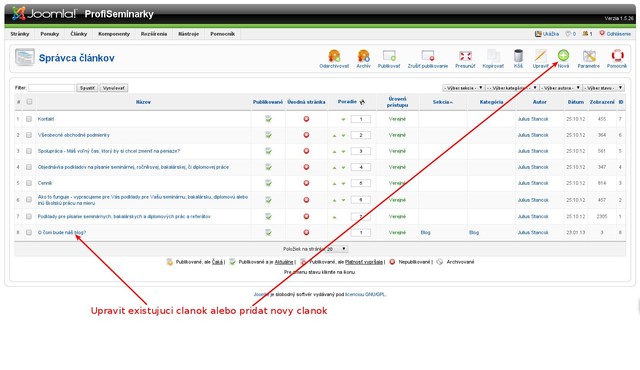The width and height of the screenshot is (640, 370).
Task: Sort table by Sekcia column header
Action: (442, 102)
